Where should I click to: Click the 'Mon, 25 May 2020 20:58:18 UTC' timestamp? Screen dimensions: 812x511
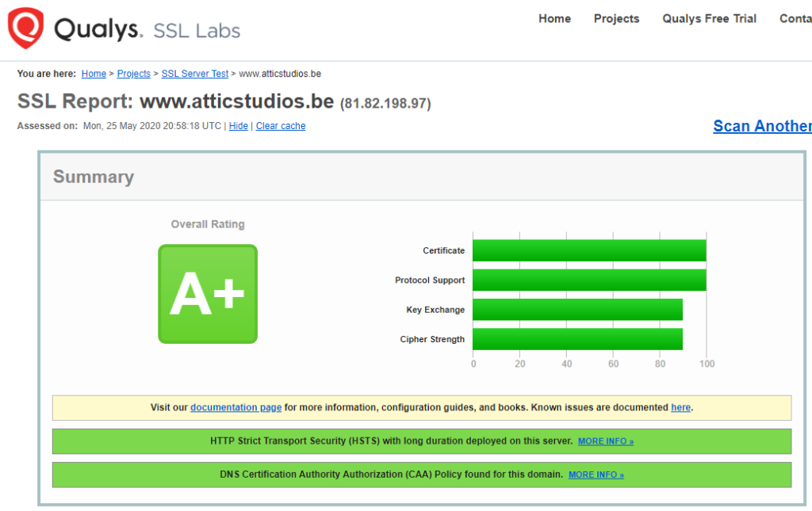[152, 126]
